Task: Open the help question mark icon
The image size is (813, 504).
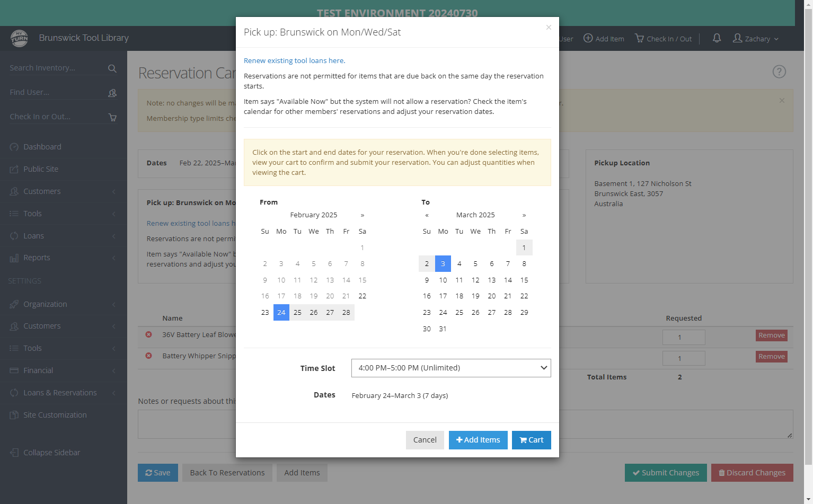Action: [779, 72]
